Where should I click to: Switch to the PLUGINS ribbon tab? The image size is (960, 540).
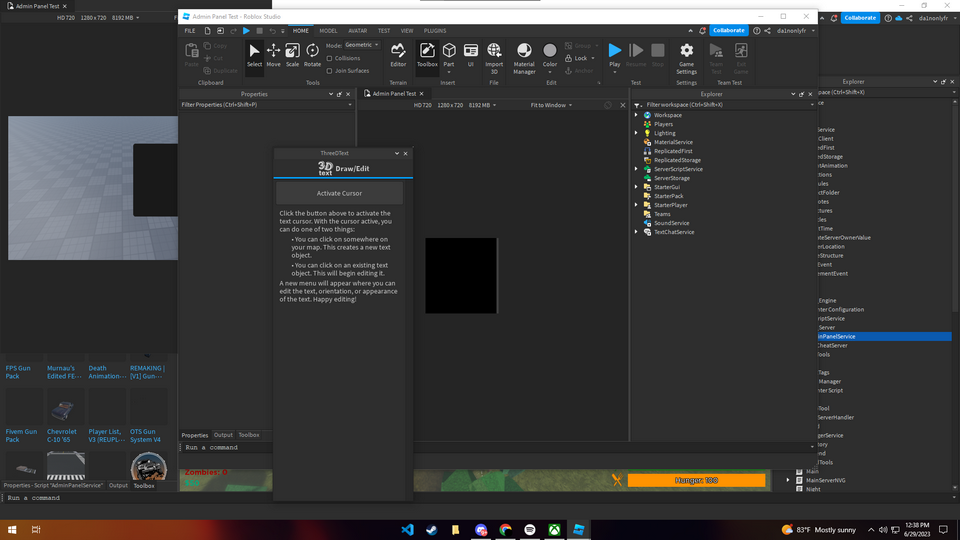pyautogui.click(x=435, y=31)
